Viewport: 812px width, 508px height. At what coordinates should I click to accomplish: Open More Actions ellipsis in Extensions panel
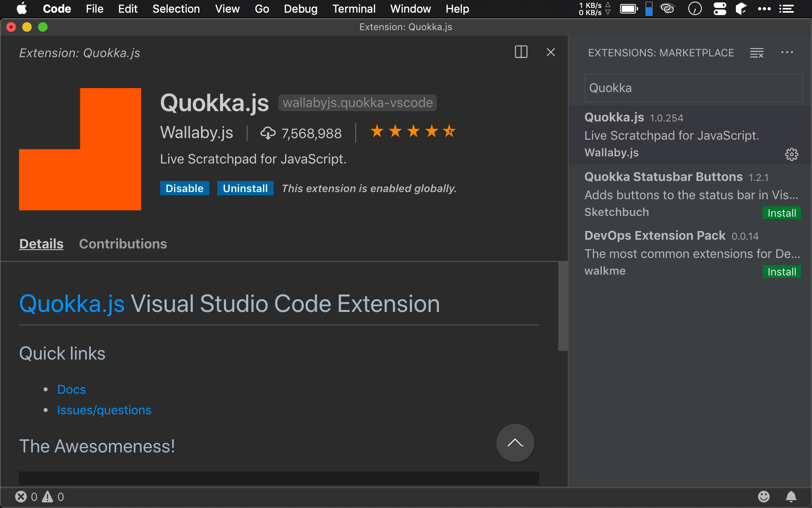coord(787,52)
